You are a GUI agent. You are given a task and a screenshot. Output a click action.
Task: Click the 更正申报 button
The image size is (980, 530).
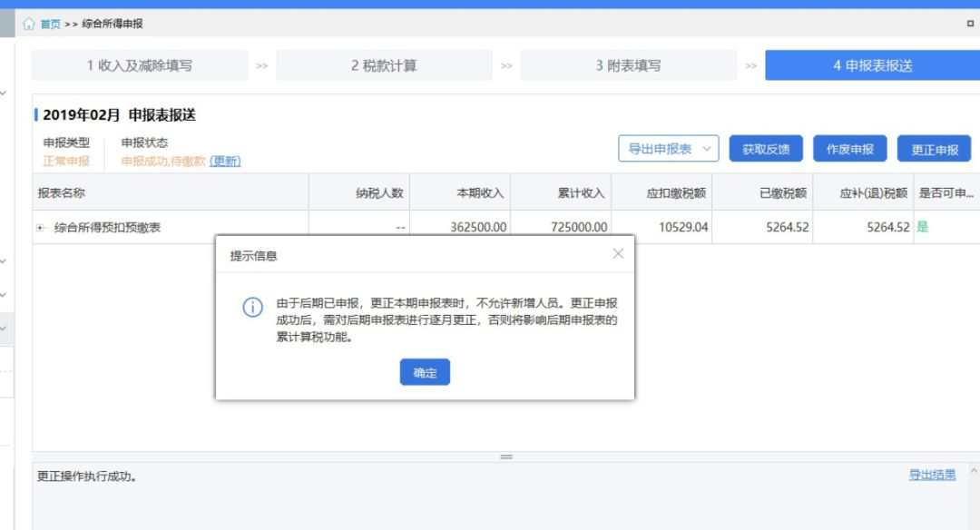pyautogui.click(x=934, y=149)
